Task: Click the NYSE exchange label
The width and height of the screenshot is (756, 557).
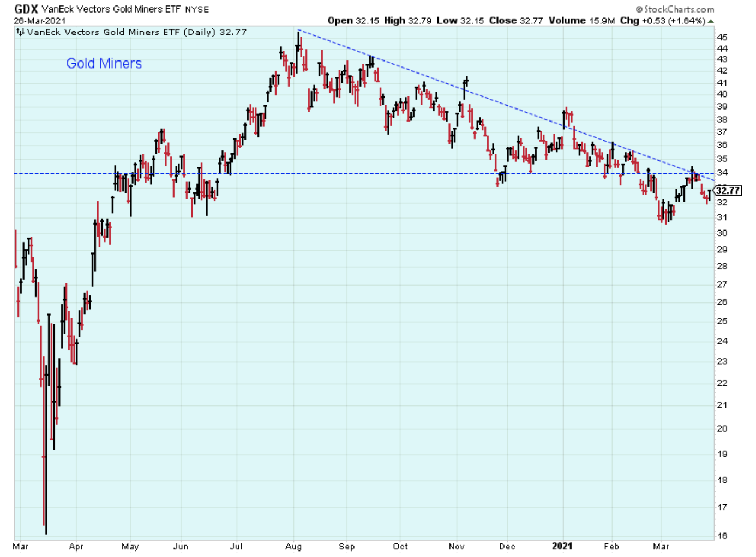Action: tap(197, 9)
